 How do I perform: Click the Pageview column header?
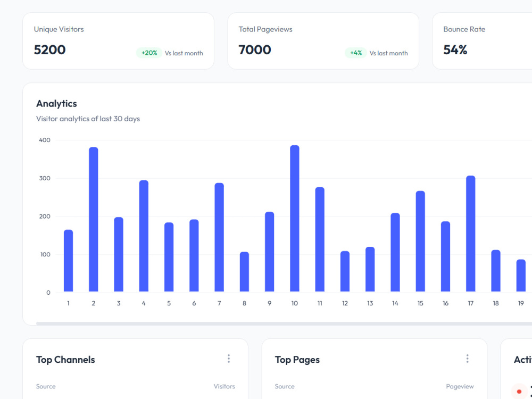460,386
